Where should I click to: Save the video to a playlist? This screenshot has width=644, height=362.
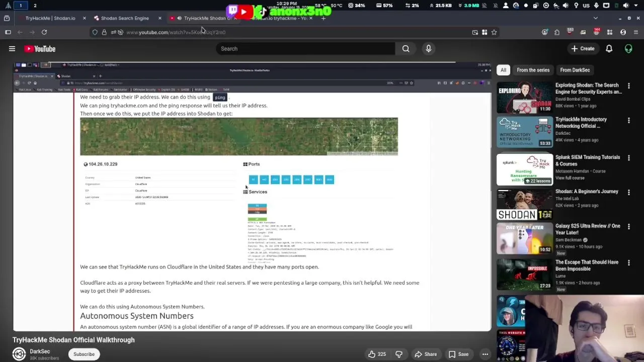click(x=458, y=354)
